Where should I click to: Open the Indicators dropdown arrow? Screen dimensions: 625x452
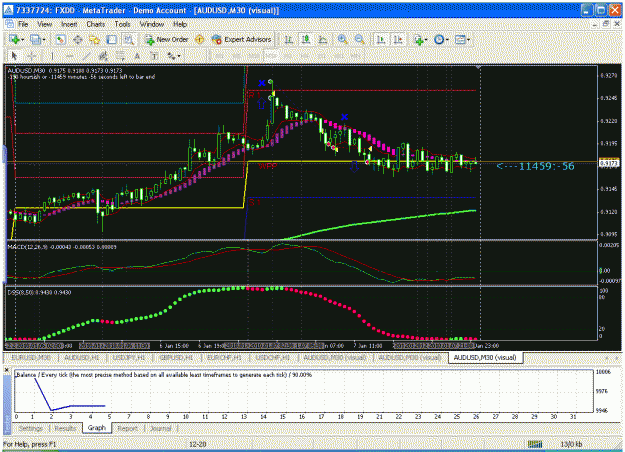pos(426,40)
